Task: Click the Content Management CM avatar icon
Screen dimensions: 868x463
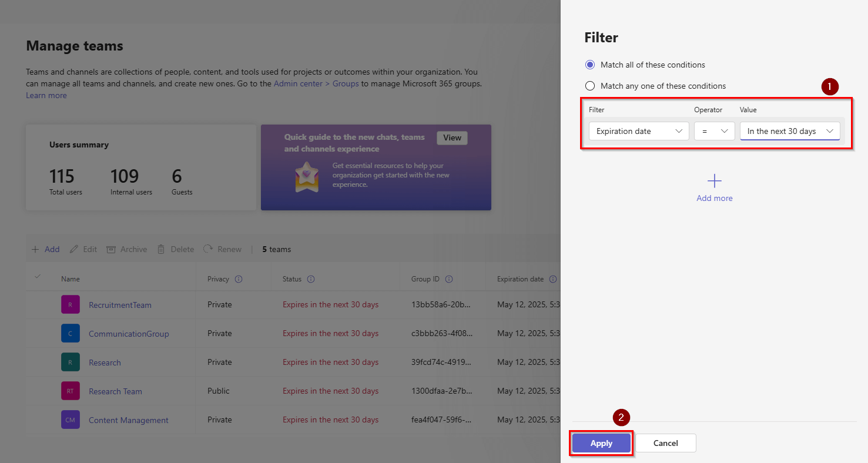Action: [x=70, y=420]
